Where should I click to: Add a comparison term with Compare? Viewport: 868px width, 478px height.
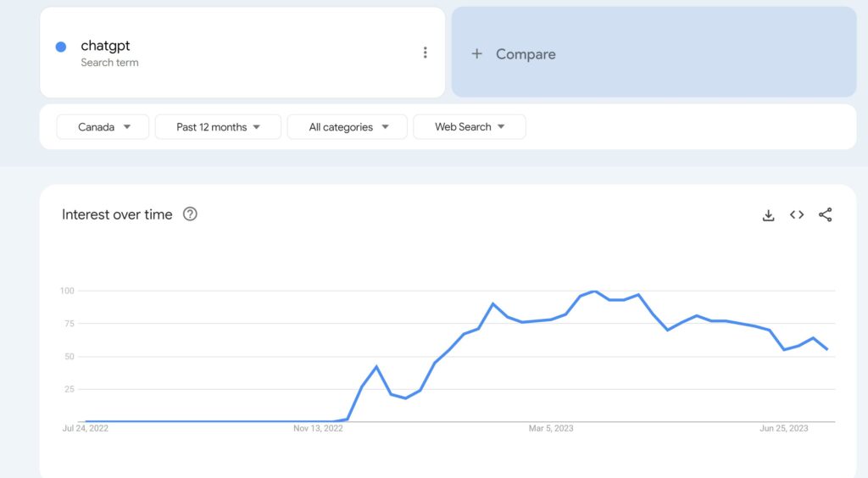pyautogui.click(x=654, y=53)
